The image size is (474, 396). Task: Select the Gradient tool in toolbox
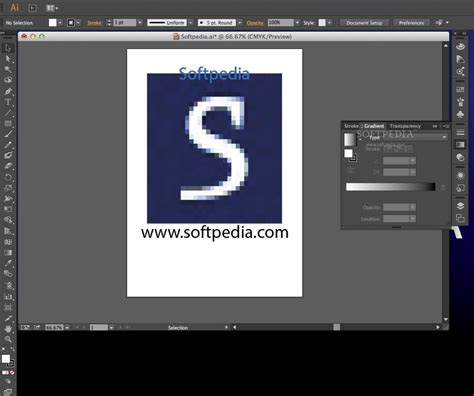click(8, 252)
